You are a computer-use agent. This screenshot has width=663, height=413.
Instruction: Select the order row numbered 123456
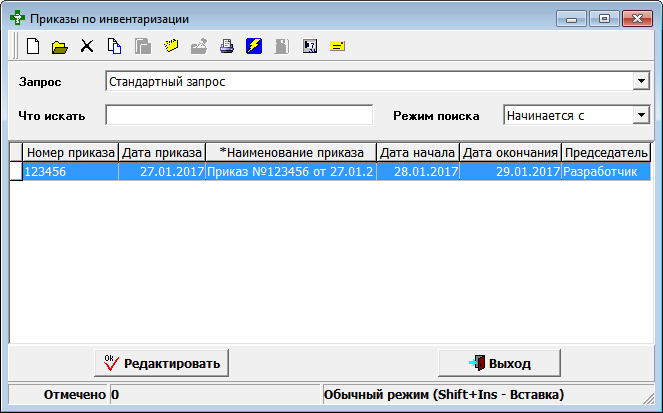[x=69, y=172]
